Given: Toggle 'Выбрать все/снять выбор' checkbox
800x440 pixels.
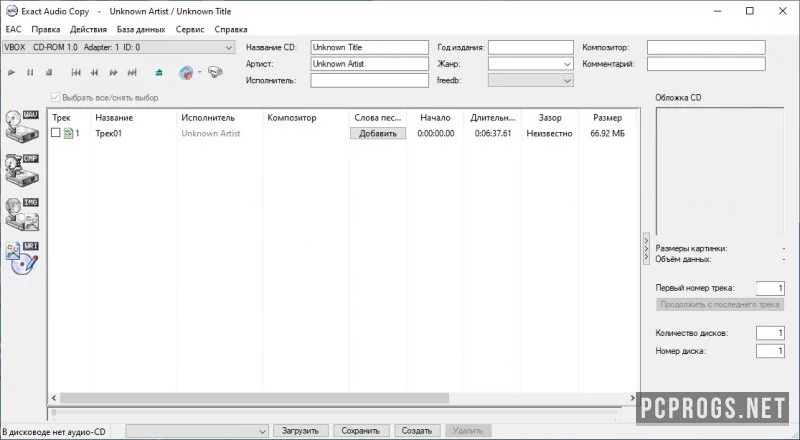Looking at the screenshot, I should [56, 97].
